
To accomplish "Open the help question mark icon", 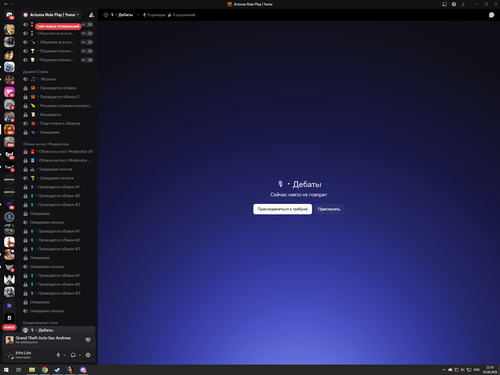I will [x=454, y=4].
